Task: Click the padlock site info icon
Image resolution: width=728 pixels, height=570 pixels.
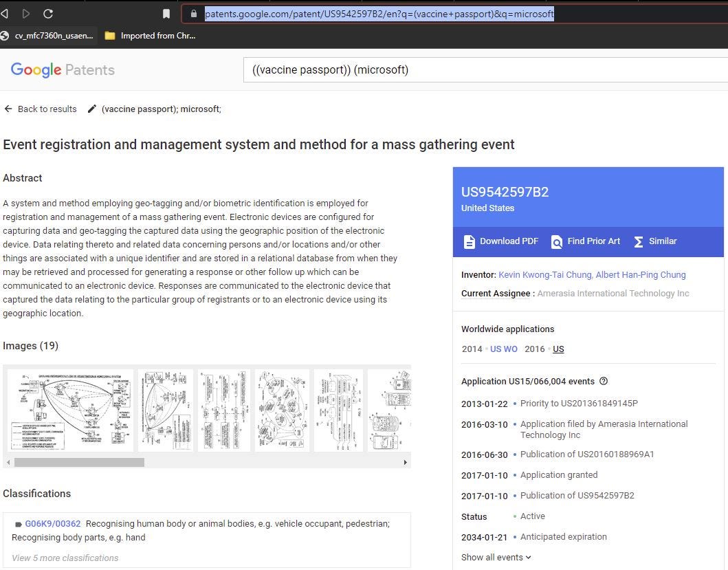Action: tap(194, 14)
